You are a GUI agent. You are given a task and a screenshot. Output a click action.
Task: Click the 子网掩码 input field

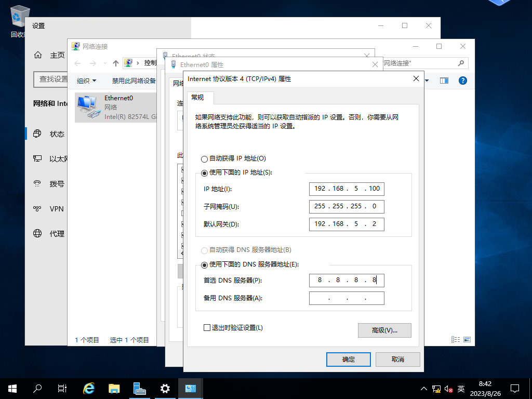click(347, 206)
